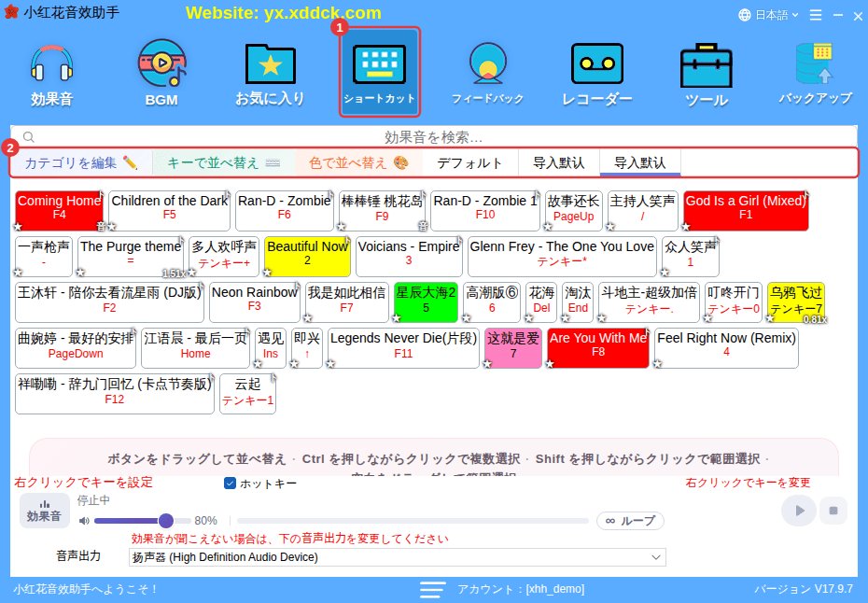The image size is (868, 603).
Task: Open the 音声出力 device dropdown
Action: [397, 557]
